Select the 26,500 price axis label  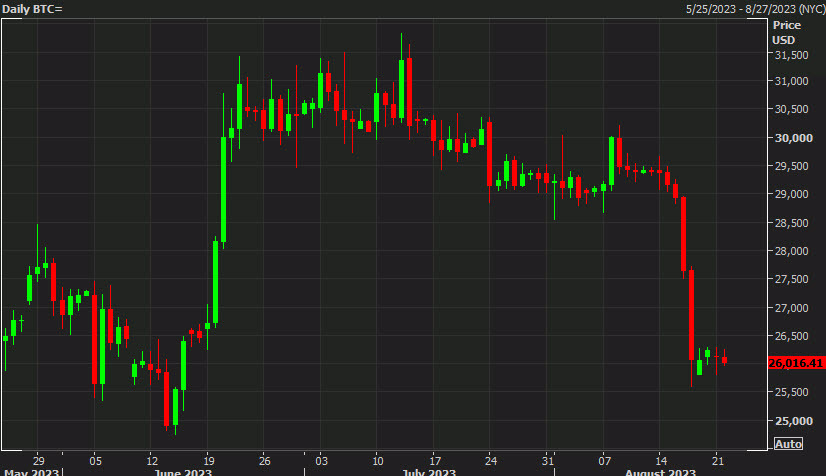pyautogui.click(x=791, y=336)
